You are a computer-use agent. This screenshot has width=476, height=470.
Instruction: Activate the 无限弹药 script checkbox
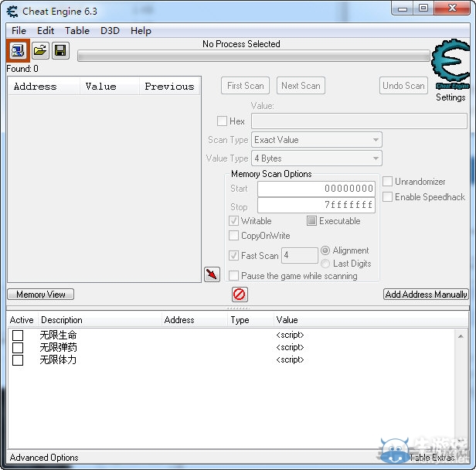18,347
